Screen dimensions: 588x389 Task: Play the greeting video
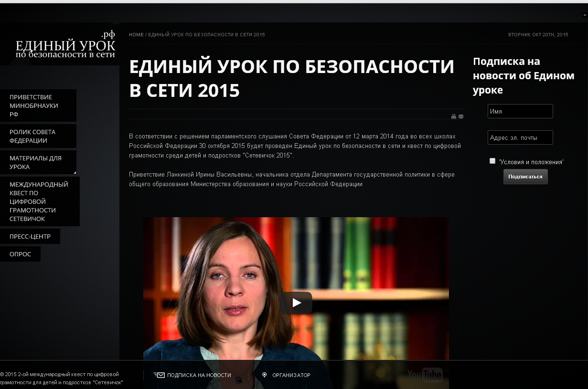pos(296,303)
